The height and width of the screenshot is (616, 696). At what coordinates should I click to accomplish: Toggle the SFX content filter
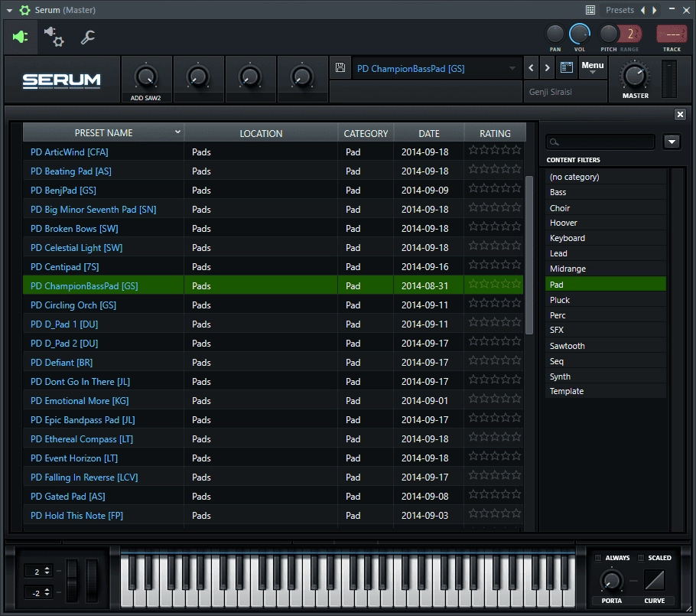click(x=606, y=330)
